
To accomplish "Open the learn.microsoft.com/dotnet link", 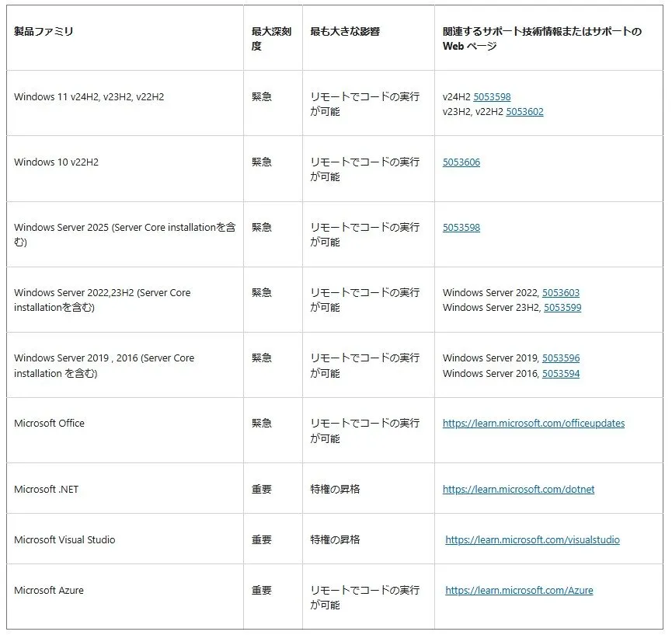I will click(x=519, y=489).
